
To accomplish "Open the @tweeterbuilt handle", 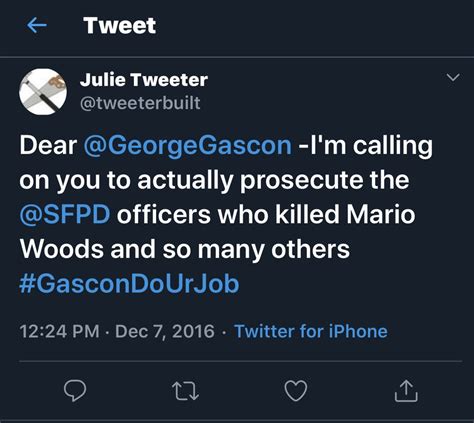I will click(140, 103).
